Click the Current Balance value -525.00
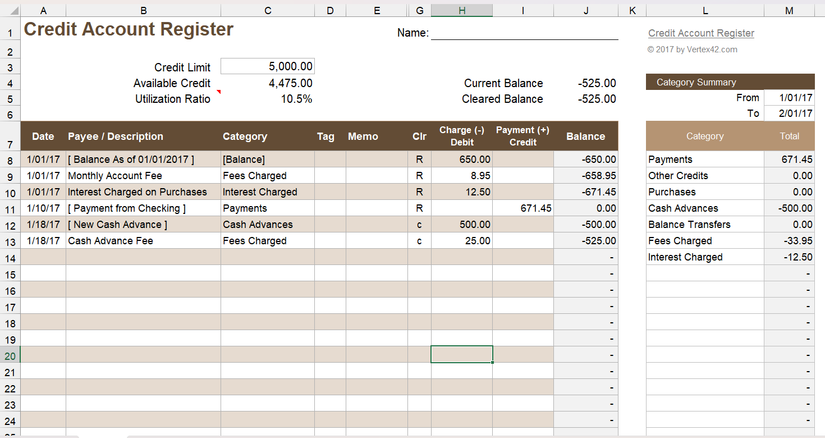Image resolution: width=825 pixels, height=438 pixels. [x=596, y=83]
